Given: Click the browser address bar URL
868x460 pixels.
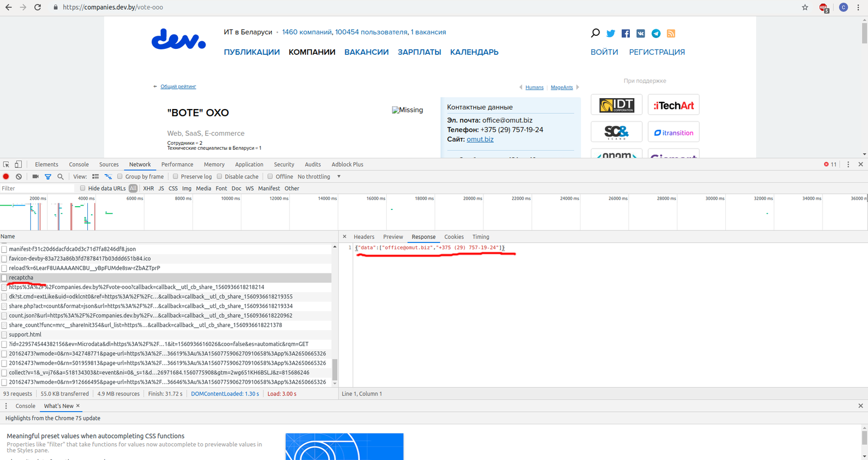Looking at the screenshot, I should pos(113,7).
